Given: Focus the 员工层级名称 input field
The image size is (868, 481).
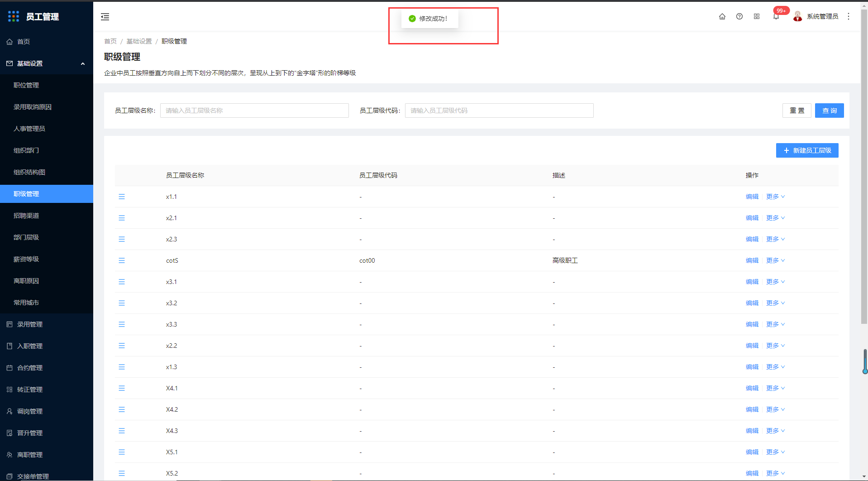Looking at the screenshot, I should (x=254, y=111).
